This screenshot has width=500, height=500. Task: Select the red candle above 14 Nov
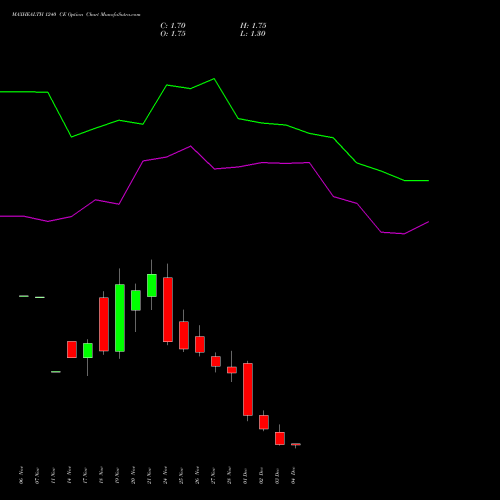click(x=72, y=349)
